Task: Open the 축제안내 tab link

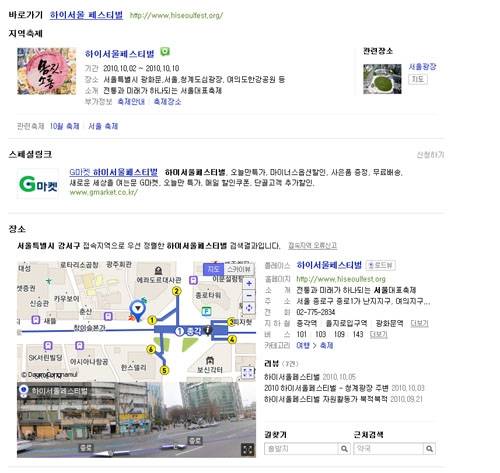Action: (131, 102)
